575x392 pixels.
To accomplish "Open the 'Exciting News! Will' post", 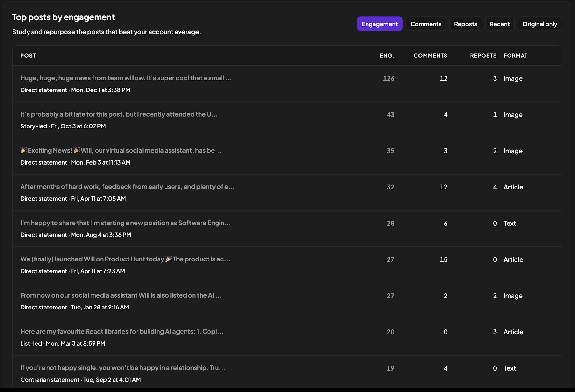I will [121, 151].
